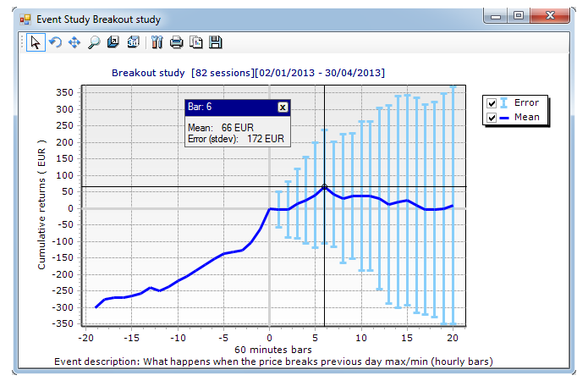
Task: Uncheck the Mean series checkbox
Action: [x=492, y=118]
